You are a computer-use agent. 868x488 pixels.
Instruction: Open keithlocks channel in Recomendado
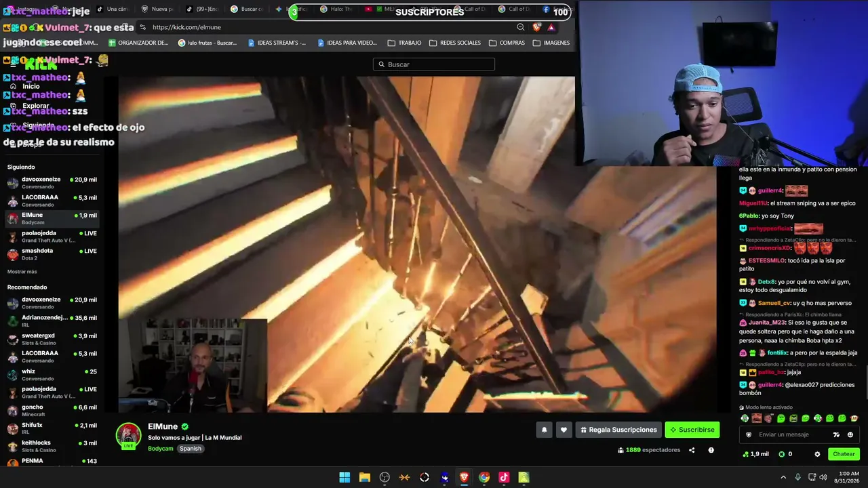point(52,446)
